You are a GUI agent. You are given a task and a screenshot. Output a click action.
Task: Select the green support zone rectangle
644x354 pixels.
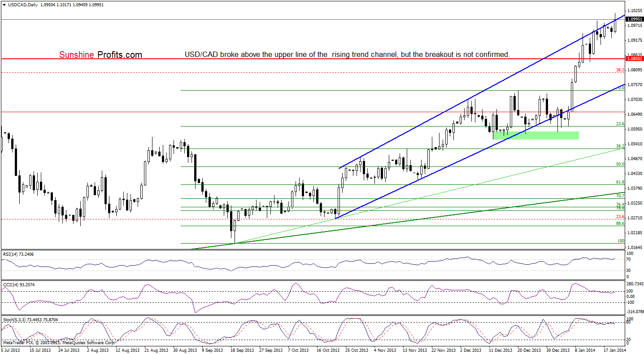coord(535,135)
